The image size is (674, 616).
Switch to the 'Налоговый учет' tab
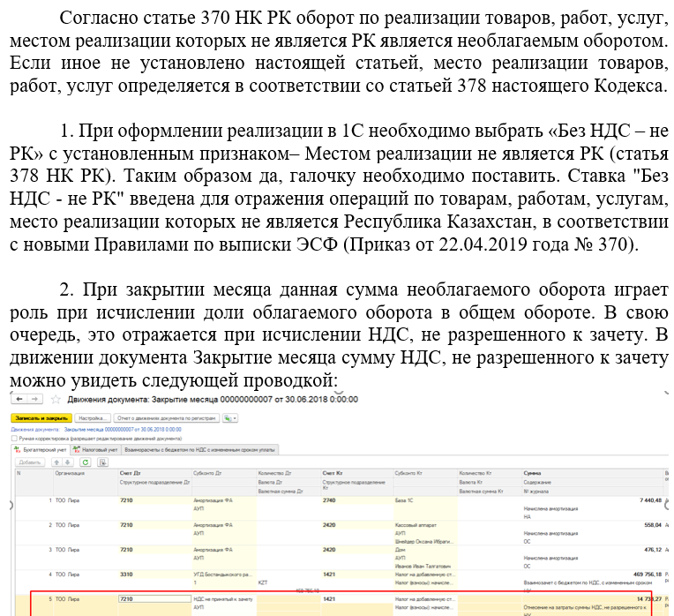95,449
